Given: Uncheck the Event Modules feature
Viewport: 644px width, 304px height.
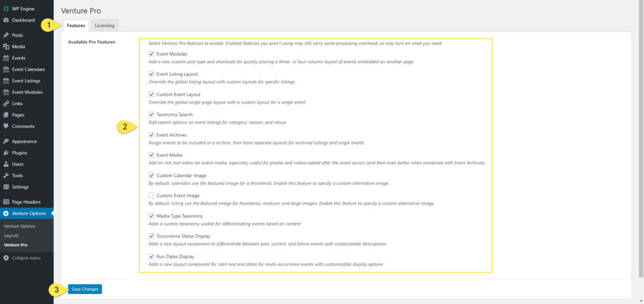Looking at the screenshot, I should (151, 54).
